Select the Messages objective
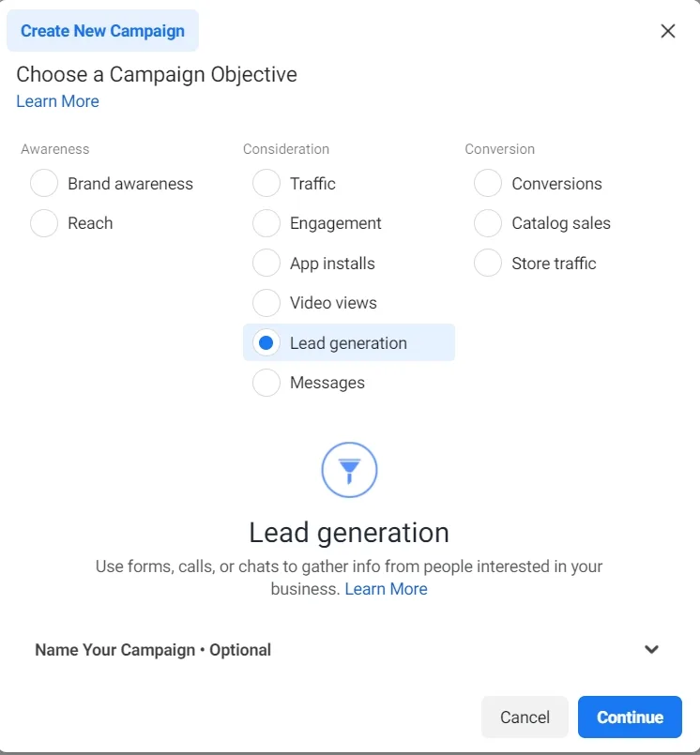Screen dimensions: 700x755 pyautogui.click(x=266, y=383)
